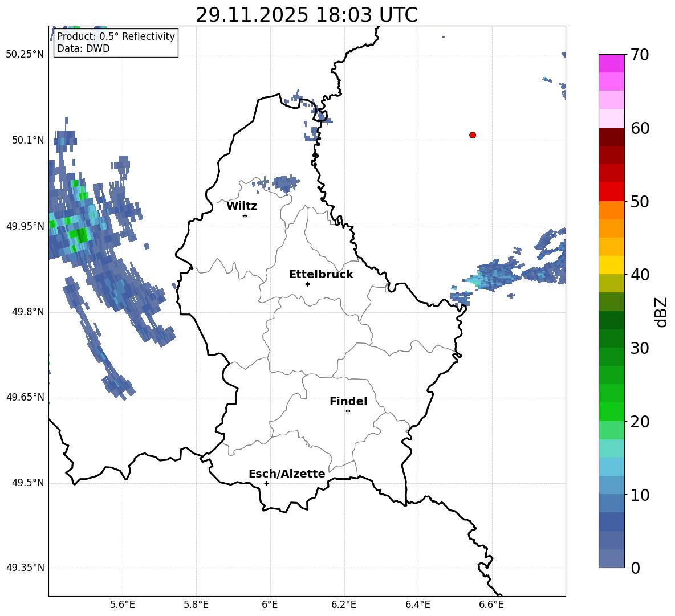Click the 0 tick on the colorbar
This screenshot has width=675, height=616.
point(635,568)
